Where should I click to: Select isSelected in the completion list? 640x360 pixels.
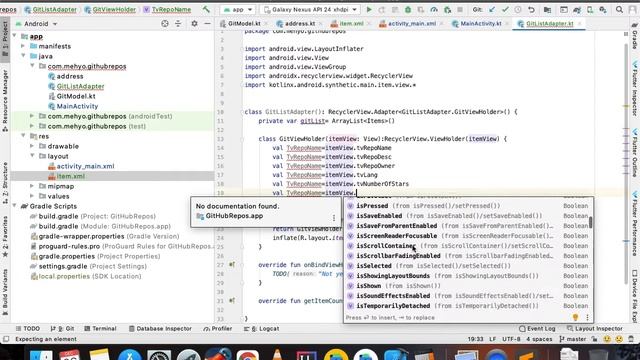(x=468, y=266)
